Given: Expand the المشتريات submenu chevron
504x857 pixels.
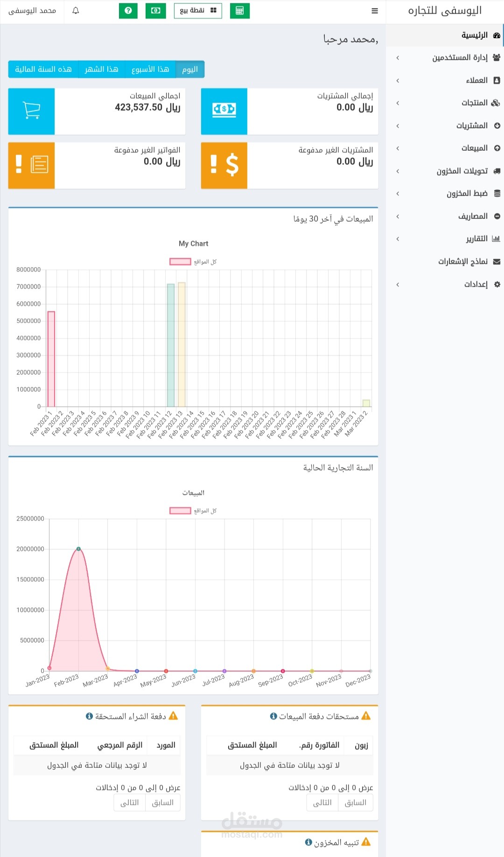Looking at the screenshot, I should pyautogui.click(x=398, y=126).
